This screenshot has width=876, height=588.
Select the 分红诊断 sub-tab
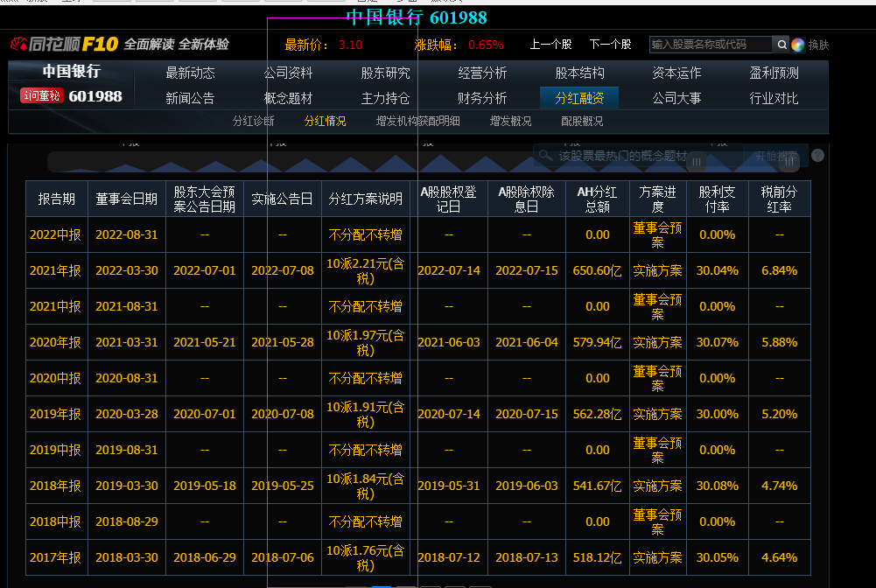click(253, 121)
